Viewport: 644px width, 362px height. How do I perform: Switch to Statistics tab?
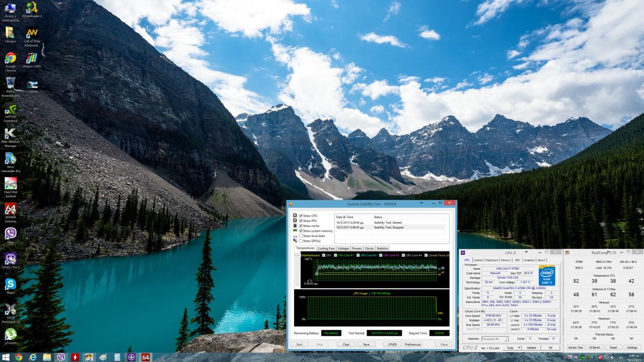coord(382,248)
